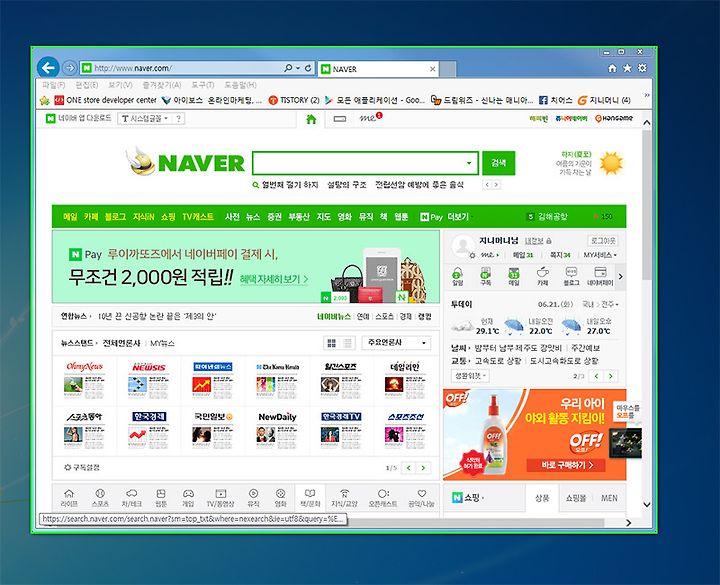Open the 시스템글꼴 font dropdown
Screen dimensions: 720x585
[x=145, y=118]
